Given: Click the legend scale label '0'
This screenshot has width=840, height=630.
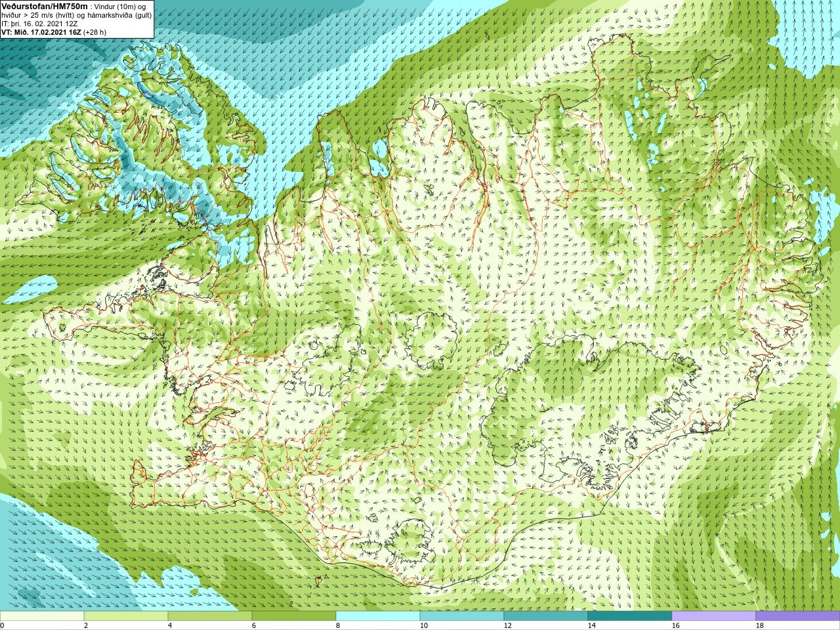Looking at the screenshot, I should (2, 625).
